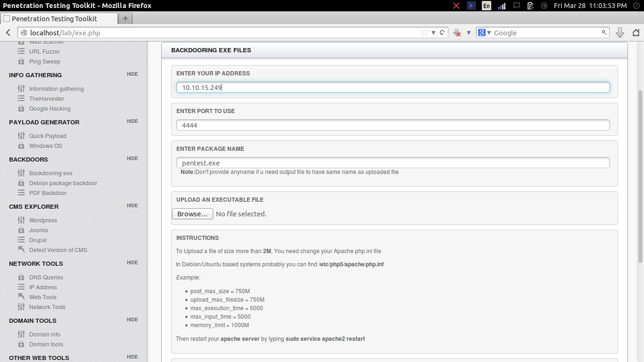Hide the INFO GATHERING section
The width and height of the screenshot is (644, 362).
pyautogui.click(x=132, y=74)
